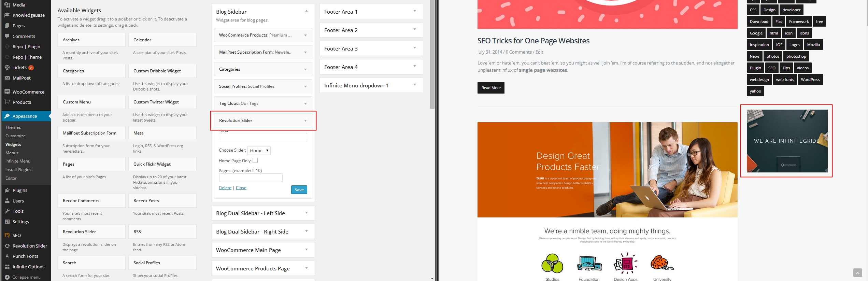The height and width of the screenshot is (281, 868).
Task: Click the photoshop tag
Action: click(796, 56)
